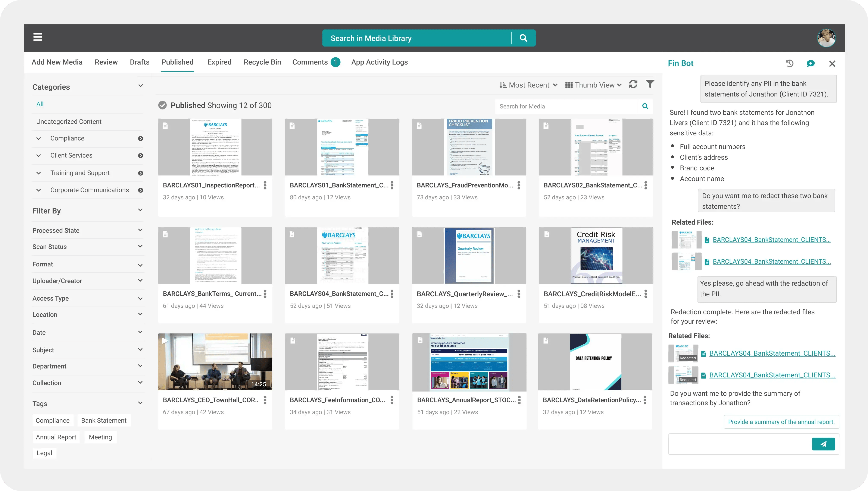Click the Media Library search magnifier button

click(524, 38)
